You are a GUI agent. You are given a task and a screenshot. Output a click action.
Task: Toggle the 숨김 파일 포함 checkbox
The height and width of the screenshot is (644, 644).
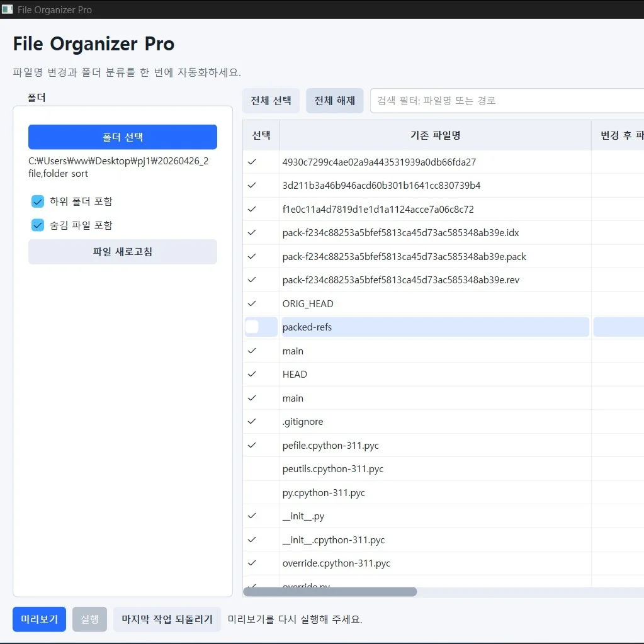click(38, 225)
